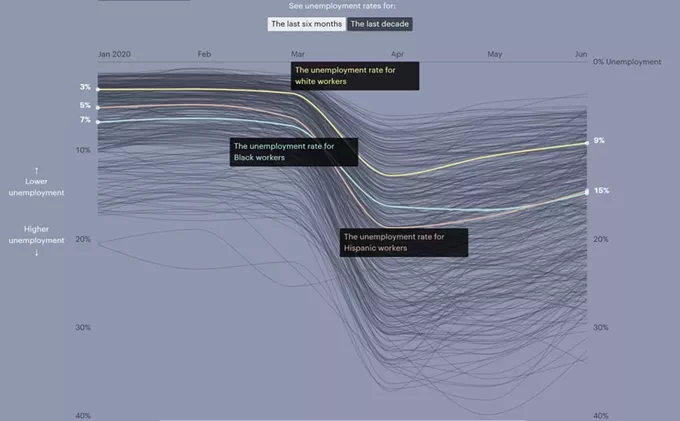Viewport: 680px width, 421px height.
Task: Select the Mar month marker
Action: 298,53
